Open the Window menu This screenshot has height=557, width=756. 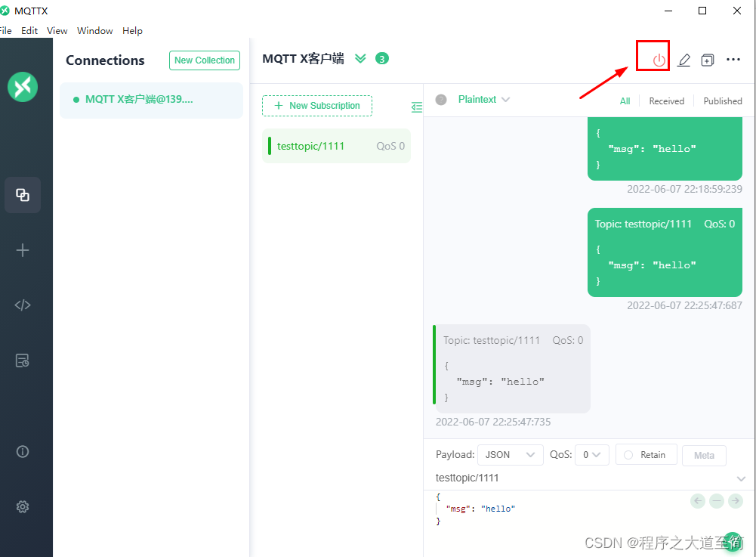[x=95, y=30]
